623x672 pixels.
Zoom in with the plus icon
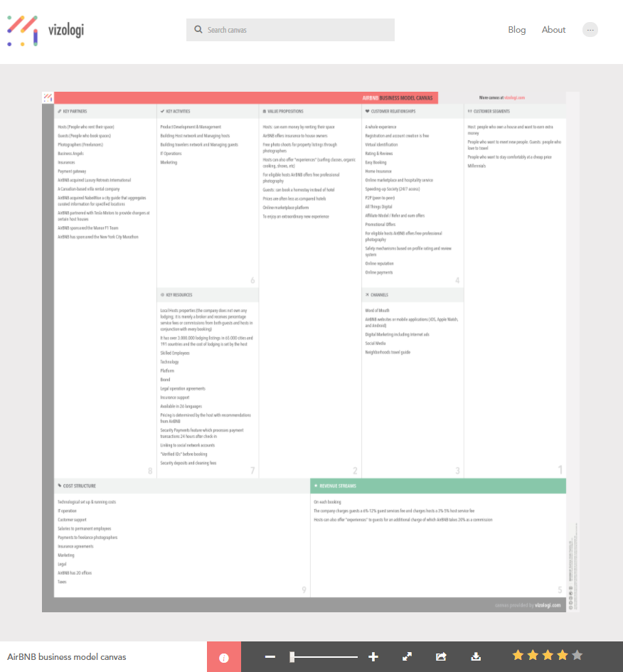click(x=373, y=656)
